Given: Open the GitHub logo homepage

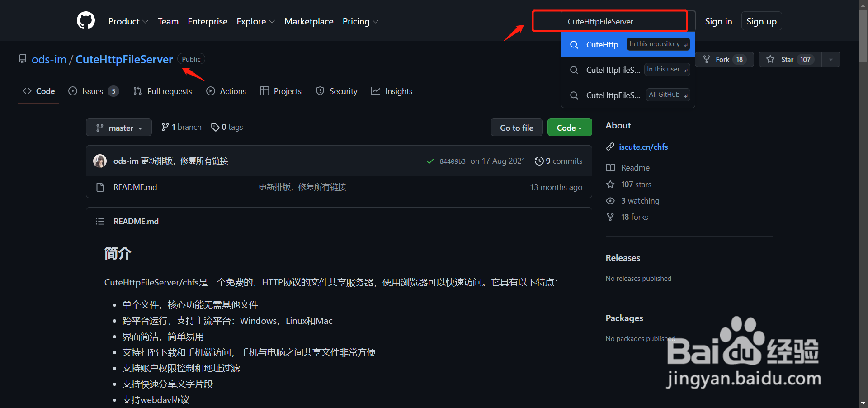Looking at the screenshot, I should 86,21.
